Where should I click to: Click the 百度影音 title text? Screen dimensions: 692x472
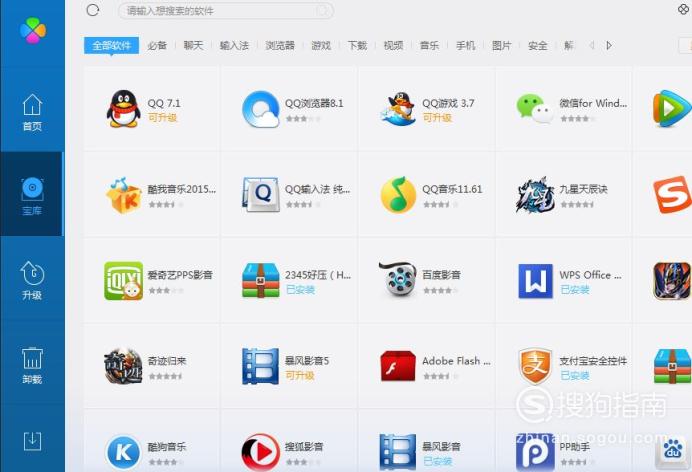tap(441, 275)
